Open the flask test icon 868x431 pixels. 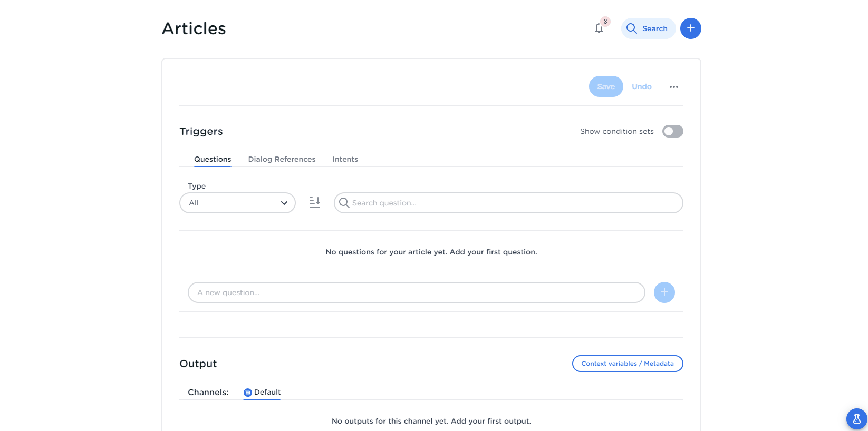tap(856, 419)
